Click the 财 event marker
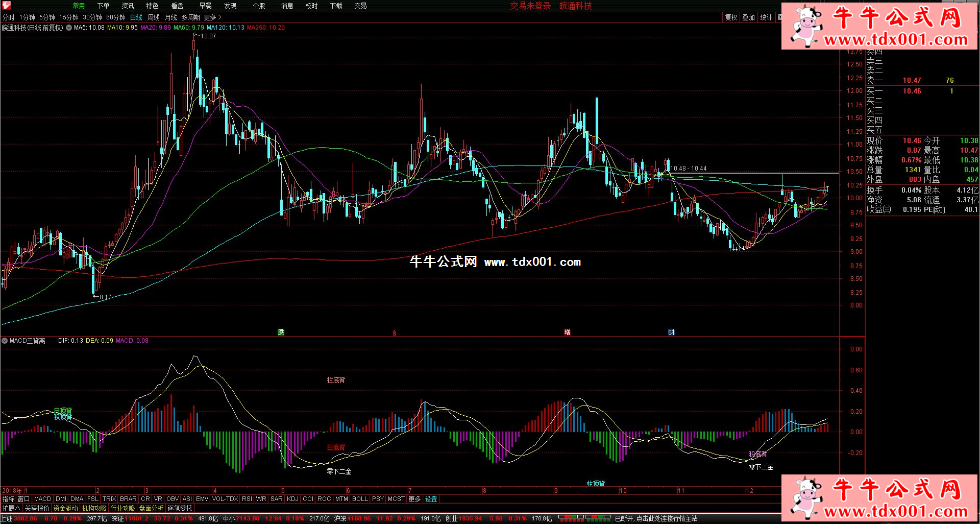Screen dimensions: 980x524 point(671,332)
